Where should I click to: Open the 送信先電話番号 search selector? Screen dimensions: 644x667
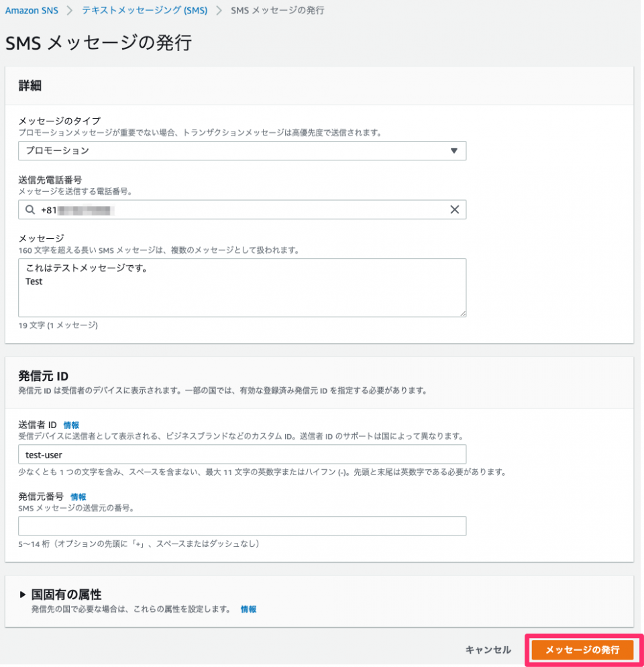(241, 209)
